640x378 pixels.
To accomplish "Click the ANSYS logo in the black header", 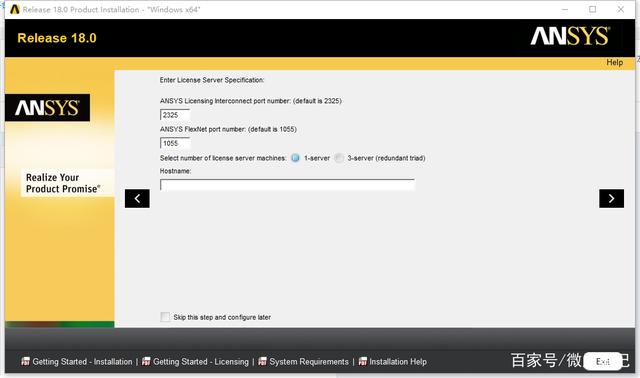I will 570,36.
